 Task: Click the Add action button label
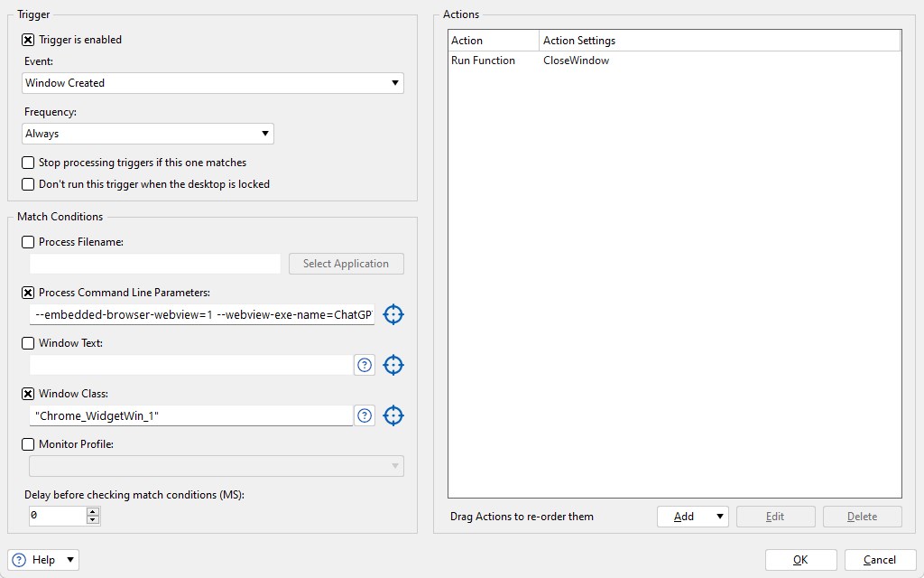click(684, 517)
